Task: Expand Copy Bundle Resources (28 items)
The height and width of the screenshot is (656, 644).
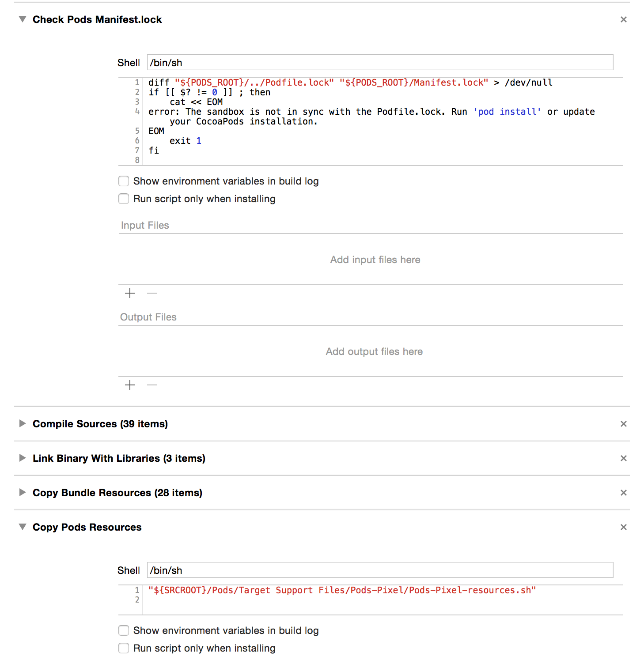Action: pyautogui.click(x=23, y=492)
